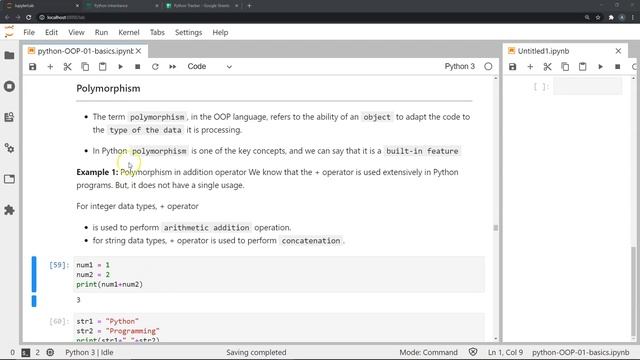640x360 pixels.
Task: Restart kernel in python-OOP-01-basics notebook
Action: point(155,67)
